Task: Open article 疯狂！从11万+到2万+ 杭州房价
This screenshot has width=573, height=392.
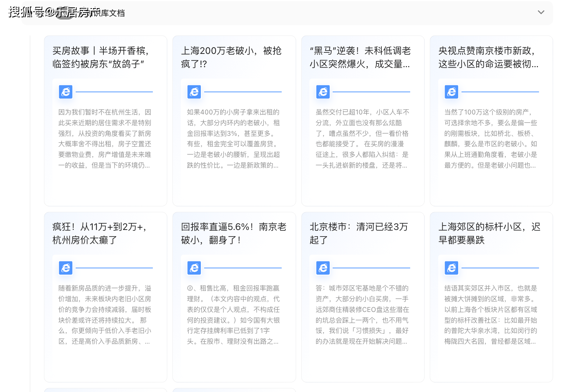Action: [x=100, y=233]
